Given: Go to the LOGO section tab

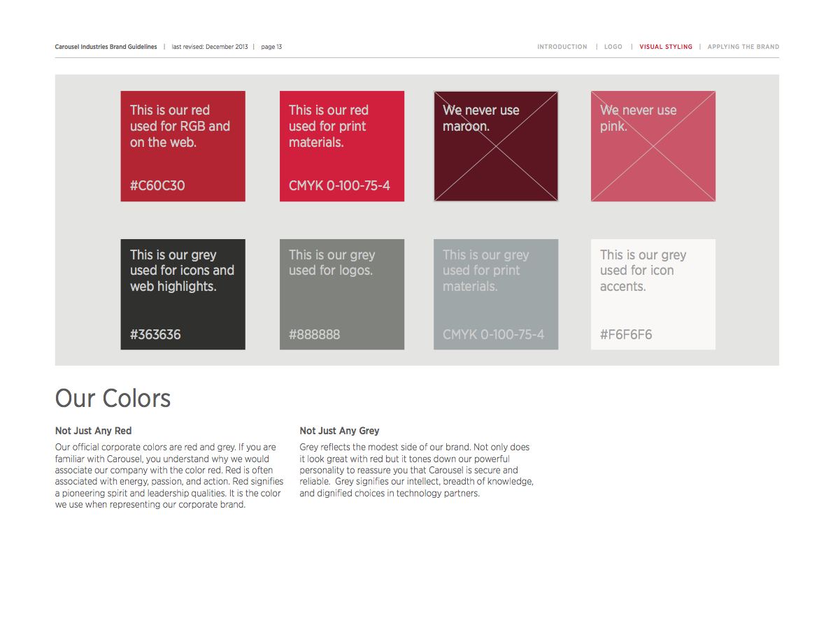Looking at the screenshot, I should pyautogui.click(x=613, y=47).
